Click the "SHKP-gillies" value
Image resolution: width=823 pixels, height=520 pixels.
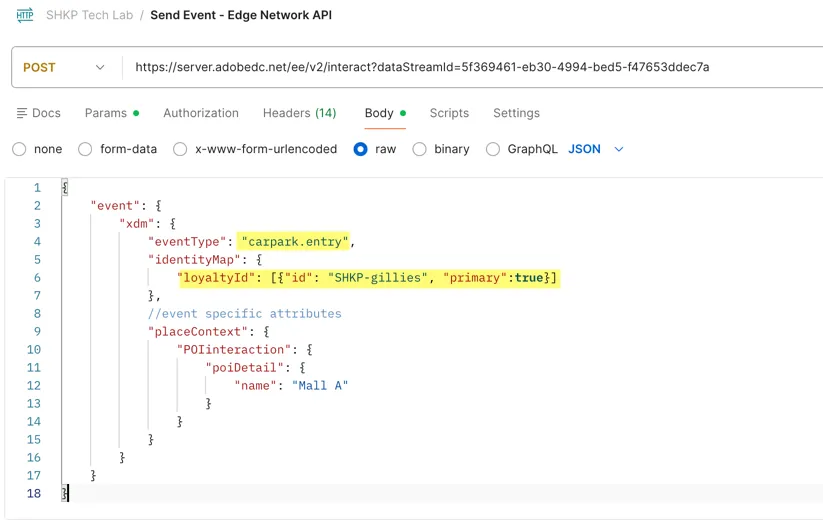(x=378, y=278)
